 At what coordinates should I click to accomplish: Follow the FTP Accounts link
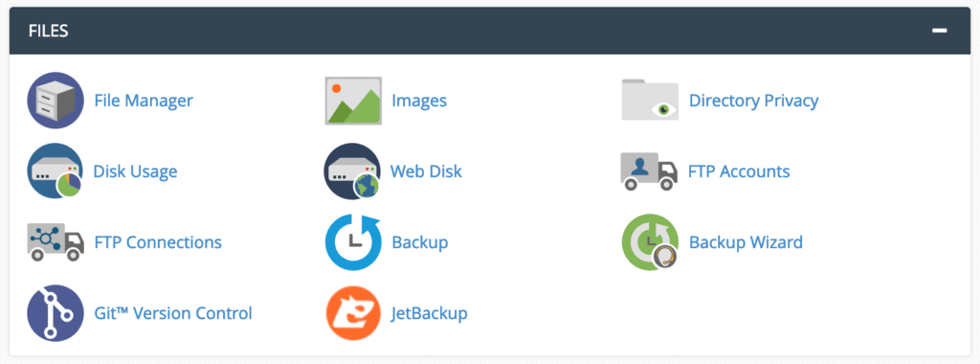[739, 171]
